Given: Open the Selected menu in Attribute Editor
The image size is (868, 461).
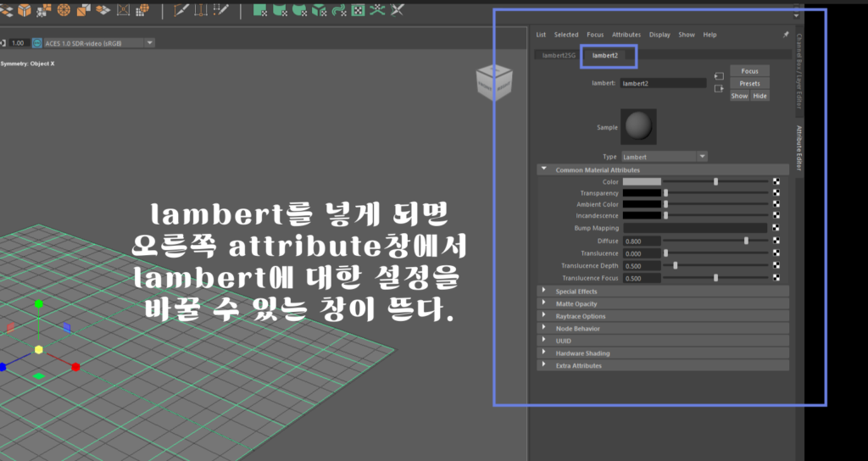Looking at the screenshot, I should (566, 34).
